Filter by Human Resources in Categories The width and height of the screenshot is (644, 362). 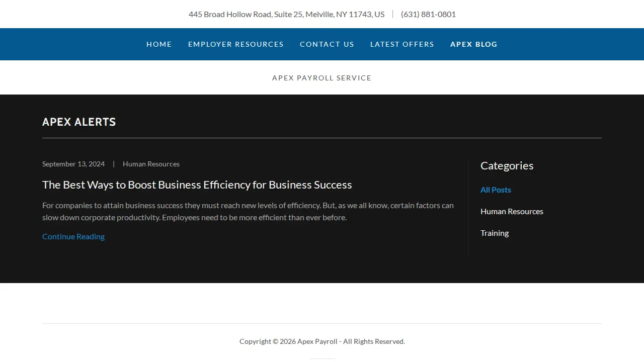click(512, 211)
